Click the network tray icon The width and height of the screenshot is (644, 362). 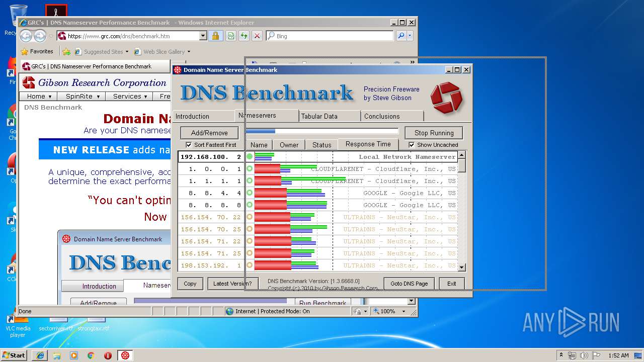tap(572, 355)
